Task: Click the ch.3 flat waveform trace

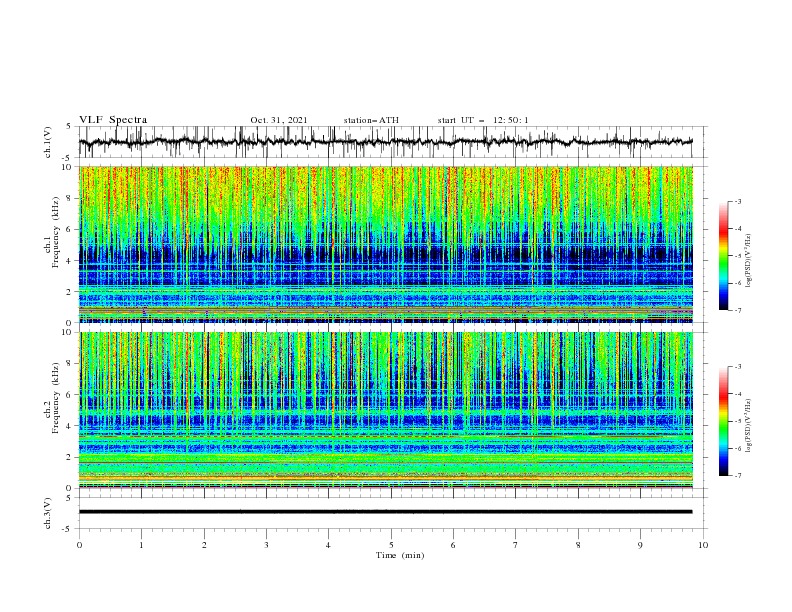Action: point(386,512)
